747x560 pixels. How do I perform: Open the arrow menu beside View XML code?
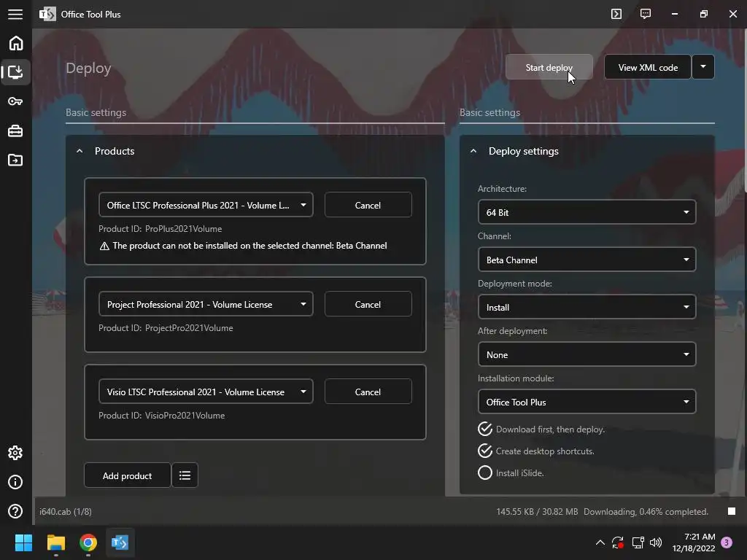point(703,67)
